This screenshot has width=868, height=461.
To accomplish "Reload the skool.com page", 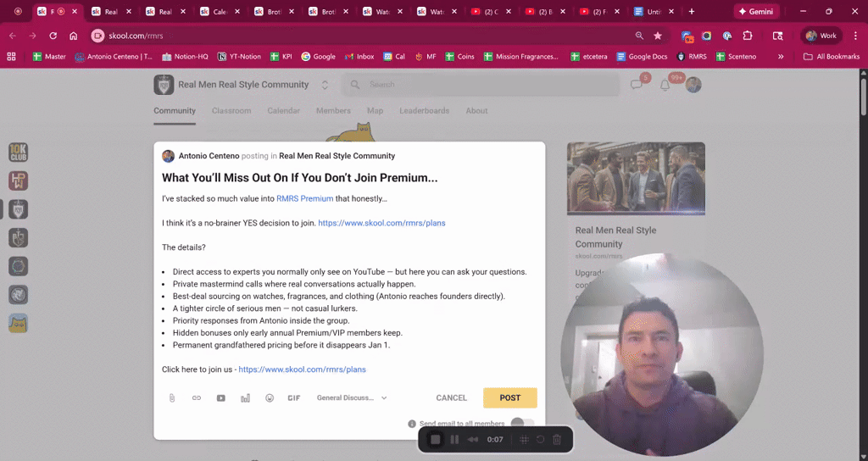I will [53, 36].
